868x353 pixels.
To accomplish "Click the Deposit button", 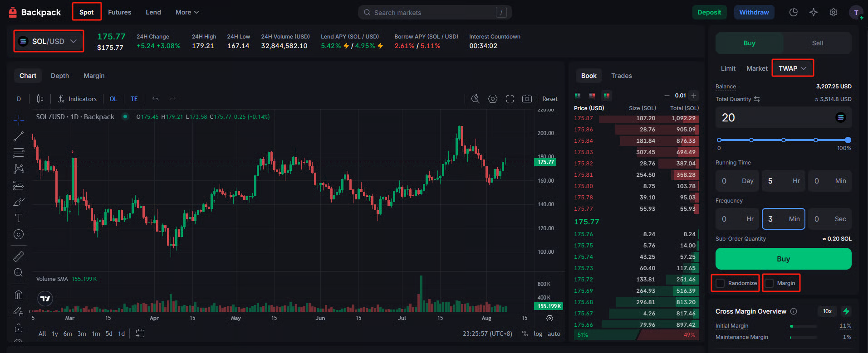I will (x=709, y=12).
